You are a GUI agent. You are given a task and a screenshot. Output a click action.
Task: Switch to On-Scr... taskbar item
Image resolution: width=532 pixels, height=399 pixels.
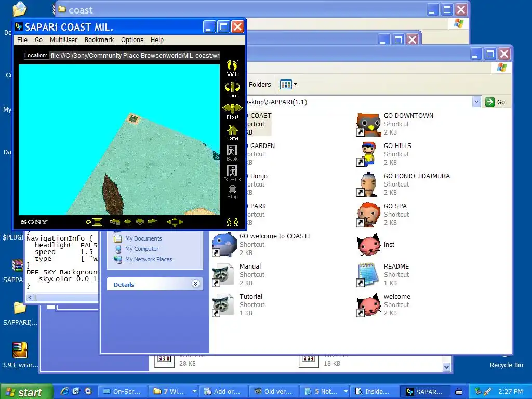[x=123, y=392]
